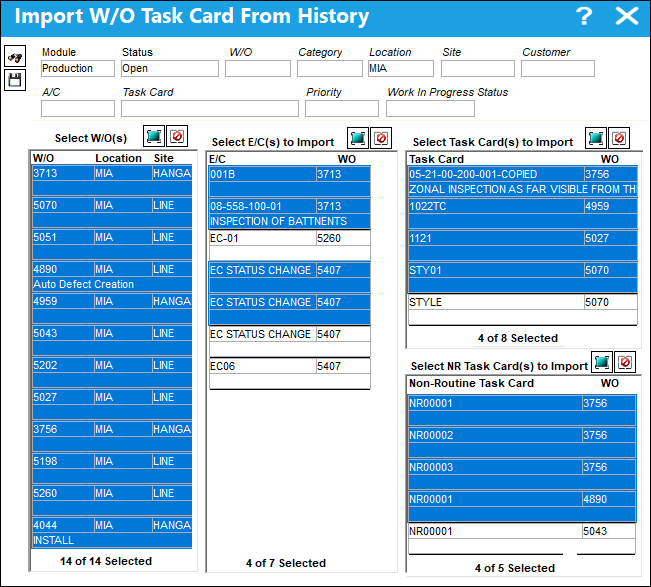The height and width of the screenshot is (587, 651).
Task: Click deselect-all icon for E/C list
Action: [x=381, y=138]
